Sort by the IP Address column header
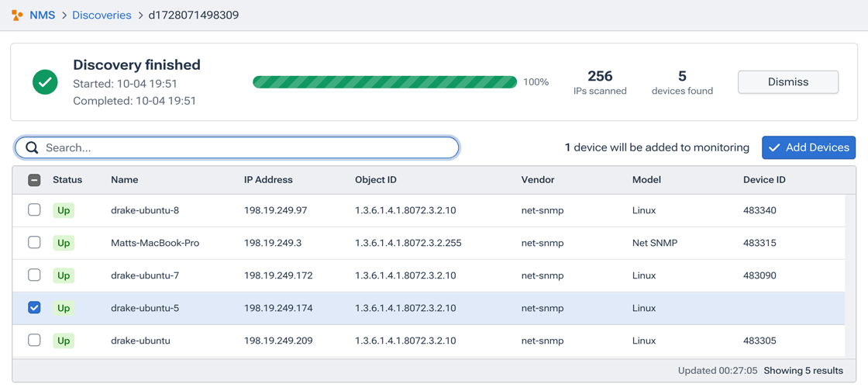This screenshot has width=868, height=391. pos(268,180)
